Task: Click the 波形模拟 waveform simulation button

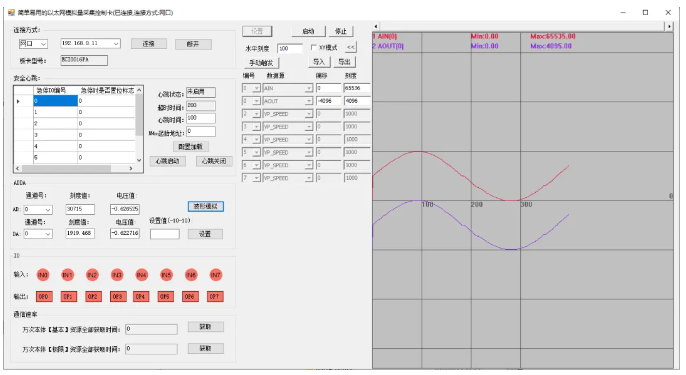Action: point(206,206)
